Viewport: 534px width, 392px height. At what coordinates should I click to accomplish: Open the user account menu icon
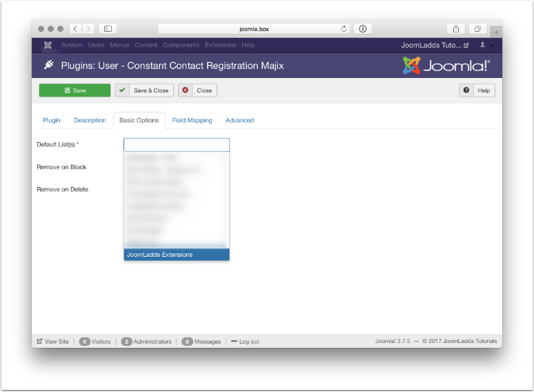click(482, 45)
